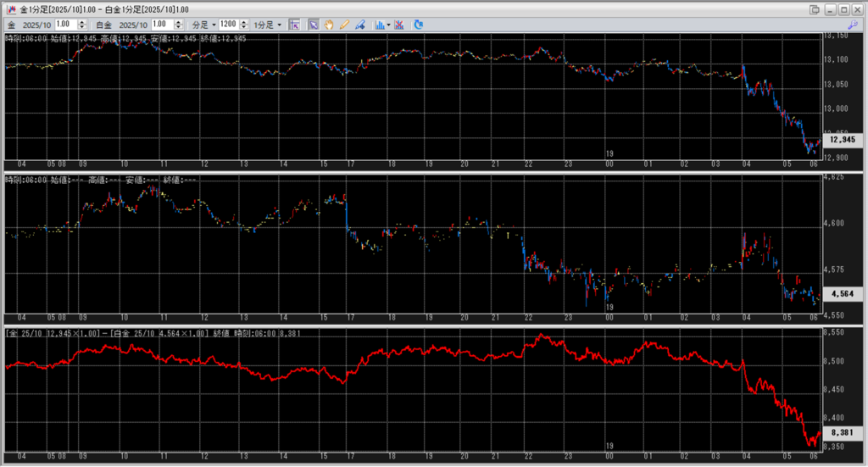Click the blue eraser marker tool
Screen dimensions: 868x467
pyautogui.click(x=360, y=25)
